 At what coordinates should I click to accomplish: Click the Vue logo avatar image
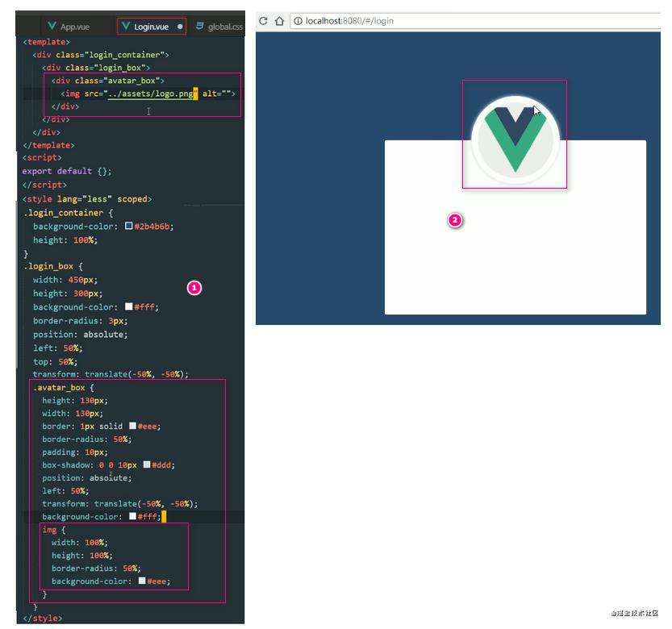point(515,140)
